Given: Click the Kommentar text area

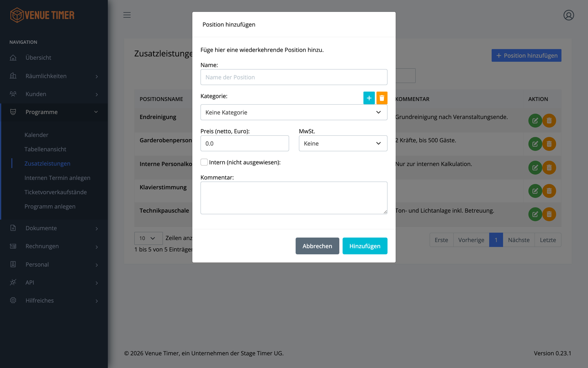Looking at the screenshot, I should pos(294,198).
